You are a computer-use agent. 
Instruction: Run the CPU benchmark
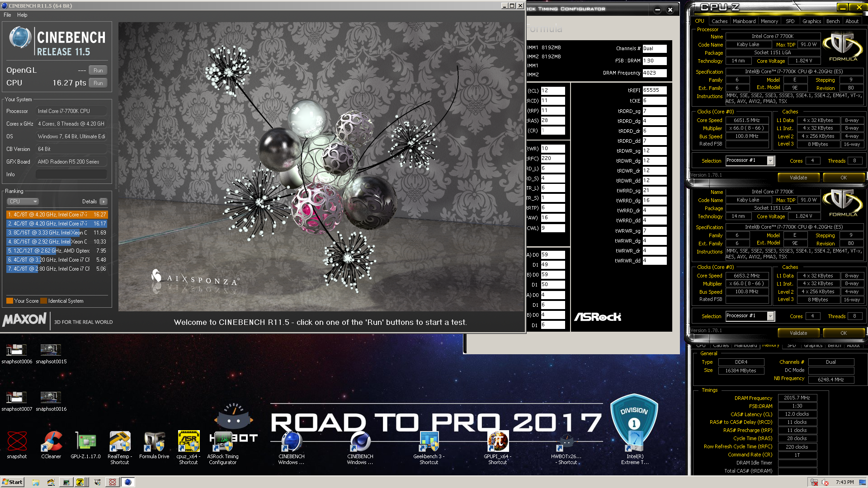[x=98, y=83]
